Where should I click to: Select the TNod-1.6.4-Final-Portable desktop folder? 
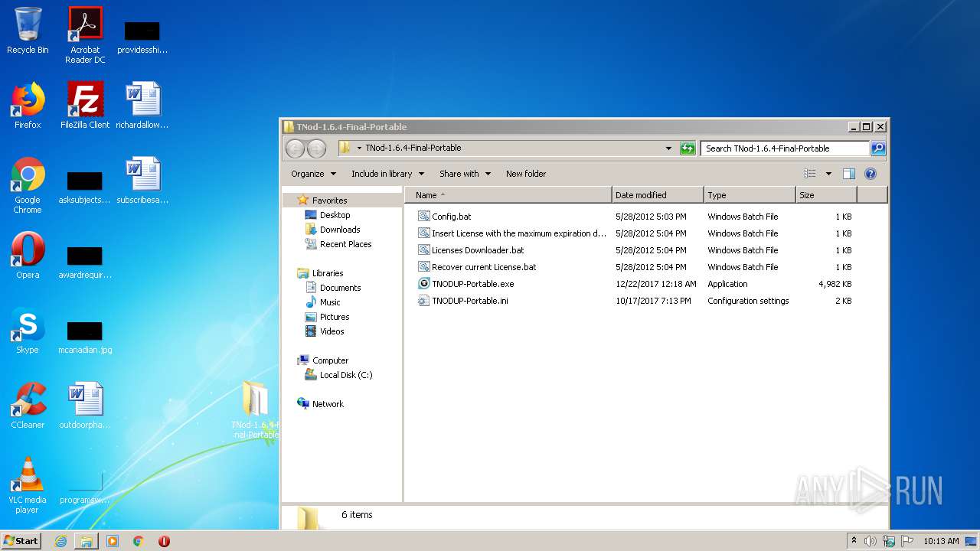point(255,409)
